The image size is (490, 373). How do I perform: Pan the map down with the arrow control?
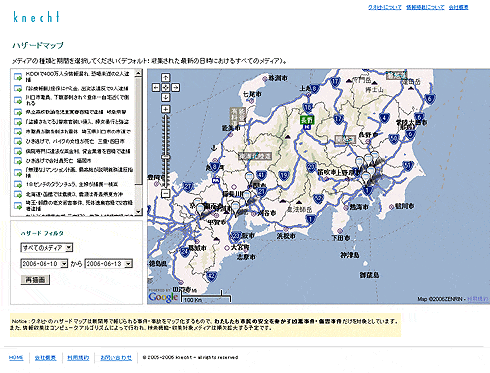click(x=166, y=97)
